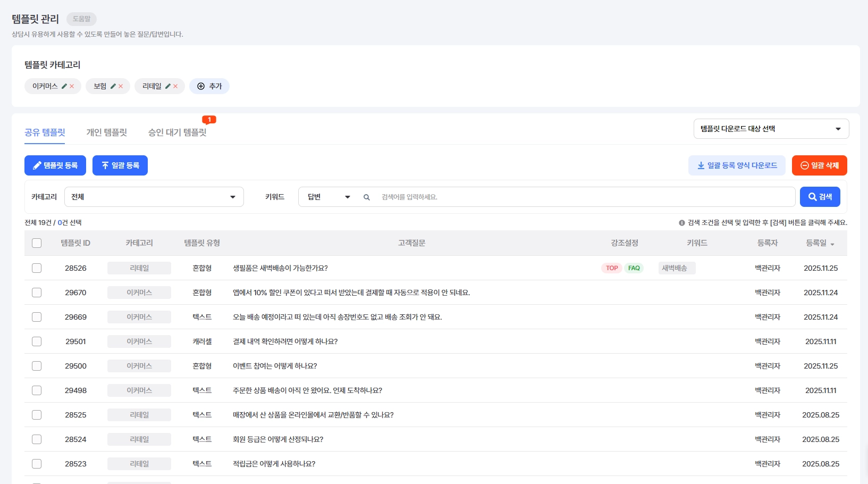The image size is (868, 484).
Task: Click the date 2025.11.24 in row 29670
Action: [x=821, y=293]
